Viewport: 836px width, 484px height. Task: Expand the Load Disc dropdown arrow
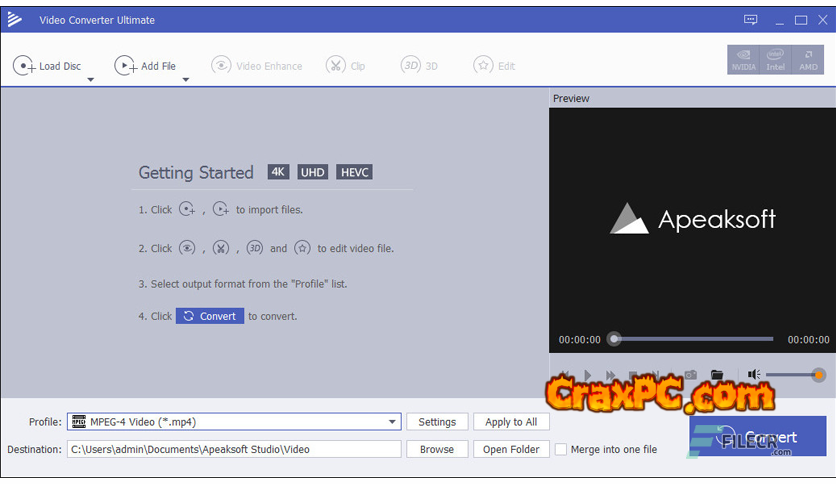point(90,80)
